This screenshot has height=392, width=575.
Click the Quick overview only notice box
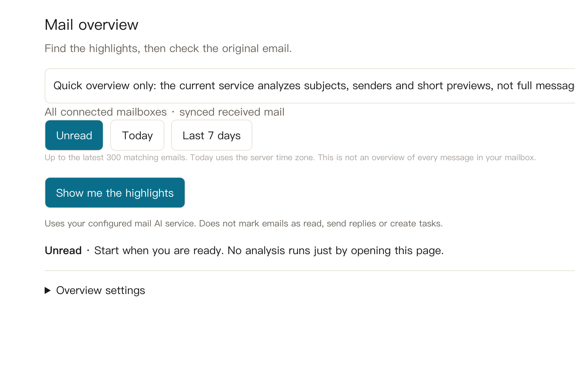(310, 86)
